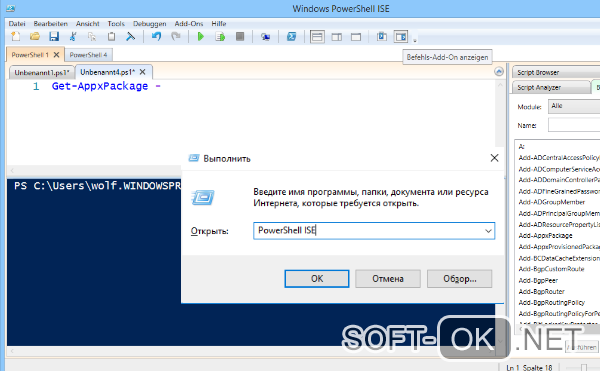Select Add-BgpCustomRoute command

[x=551, y=269]
